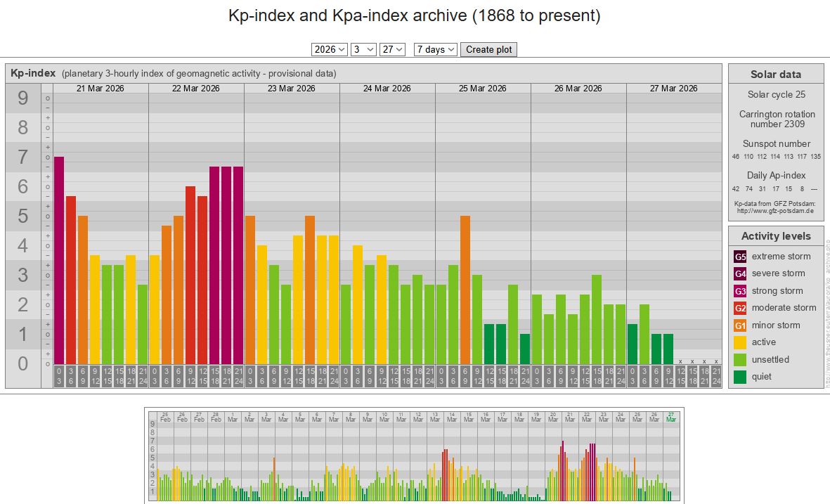This screenshot has width=830, height=504.
Task: Click the Create plot button
Action: [x=488, y=49]
